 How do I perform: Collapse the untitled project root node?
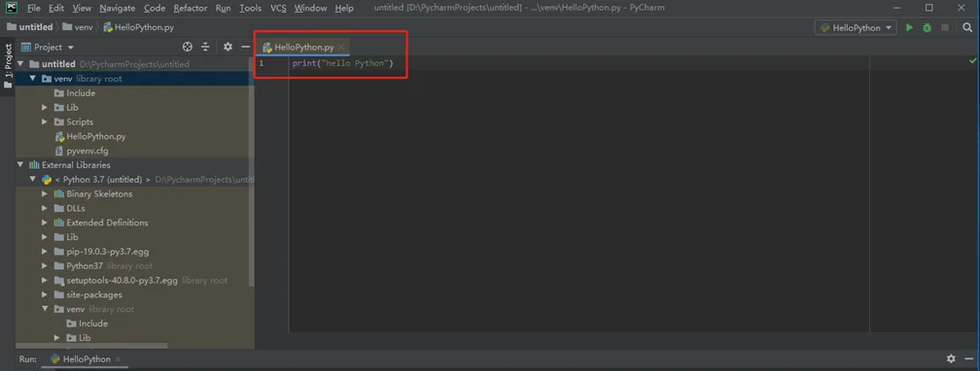[x=20, y=64]
